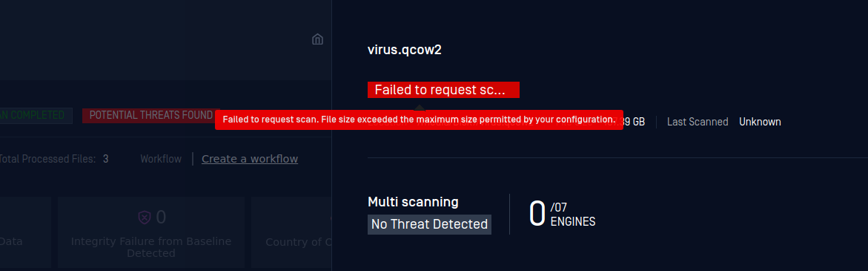This screenshot has height=271, width=868.
Task: Select the 0/07 ENGINES counter
Action: pyautogui.click(x=562, y=215)
